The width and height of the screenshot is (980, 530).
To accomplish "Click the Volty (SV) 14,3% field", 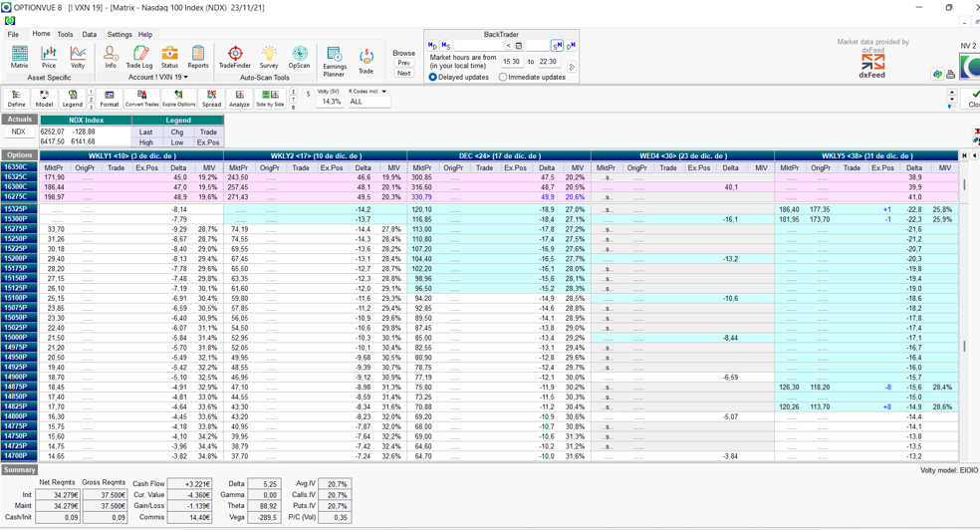I will tap(331, 102).
